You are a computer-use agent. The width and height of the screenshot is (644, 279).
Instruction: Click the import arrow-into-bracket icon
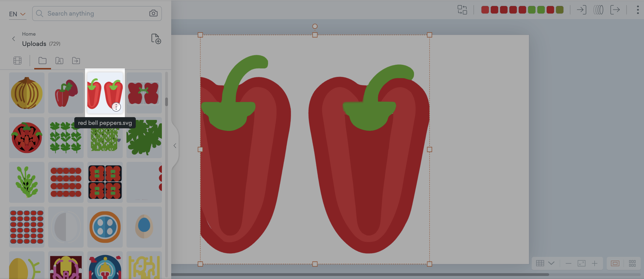[x=581, y=10]
